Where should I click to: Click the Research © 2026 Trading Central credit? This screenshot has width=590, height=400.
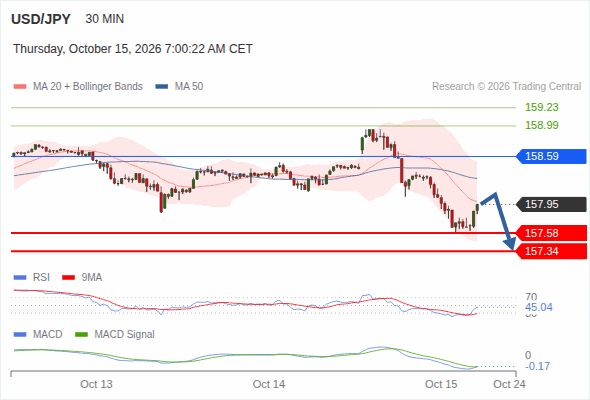click(506, 87)
